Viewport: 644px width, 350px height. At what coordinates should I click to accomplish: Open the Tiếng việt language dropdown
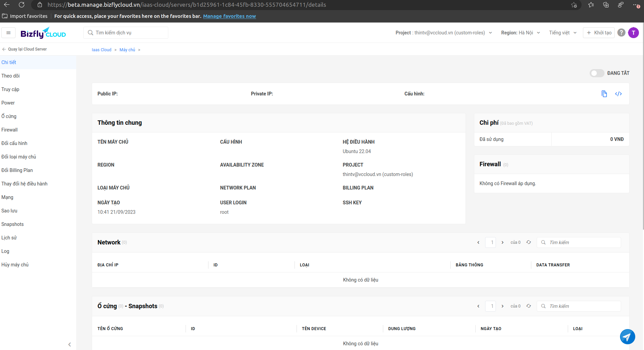563,33
